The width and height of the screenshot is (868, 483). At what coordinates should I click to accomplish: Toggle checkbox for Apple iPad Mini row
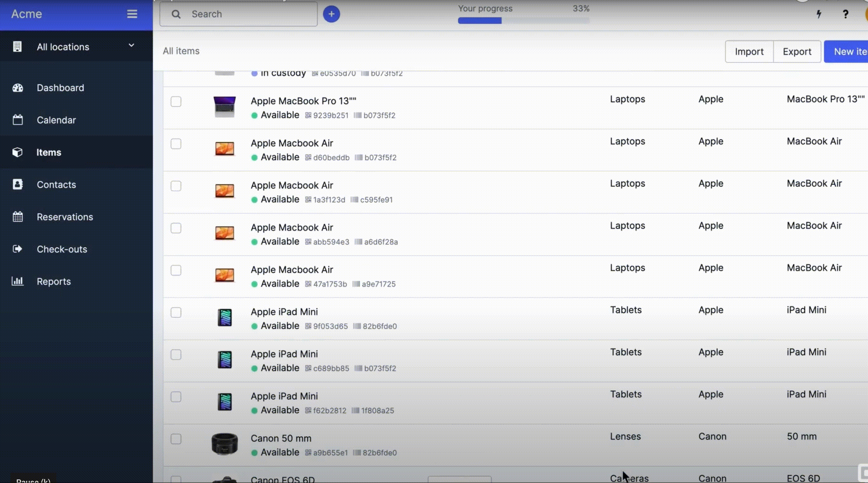(x=176, y=312)
